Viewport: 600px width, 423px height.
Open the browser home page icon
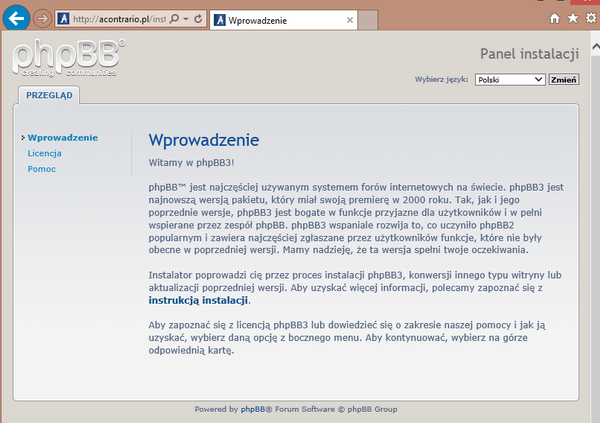[555, 18]
